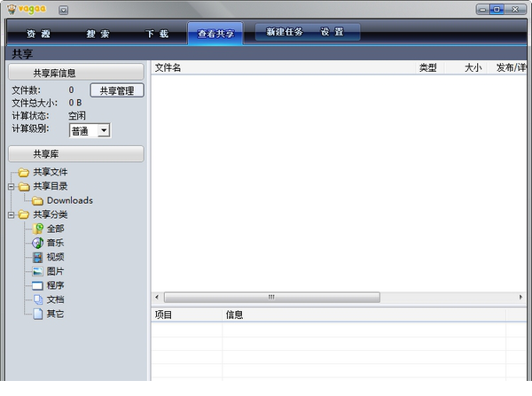Viewport: 532px width, 396px height.
Task: Select the 全部 category label
Action: pyautogui.click(x=55, y=229)
